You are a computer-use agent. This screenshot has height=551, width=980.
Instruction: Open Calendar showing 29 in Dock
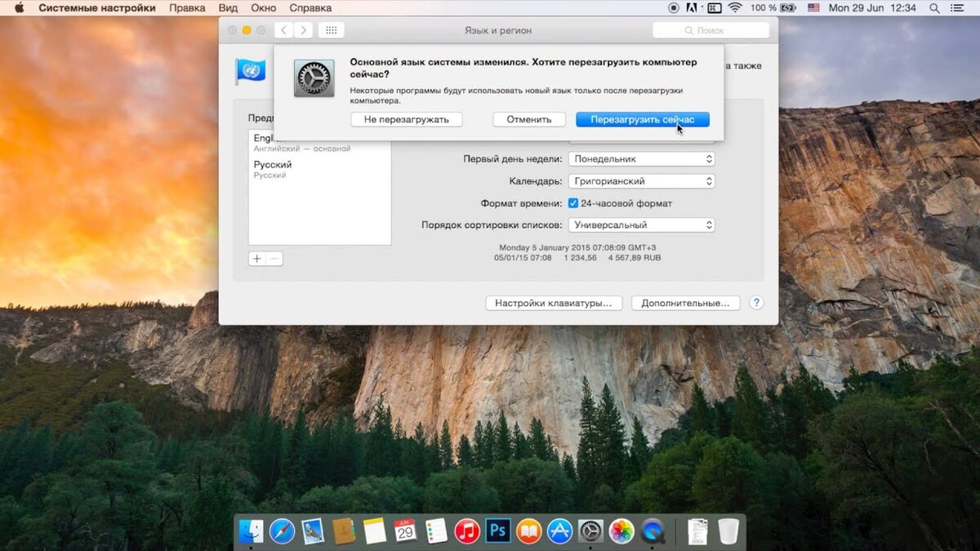(405, 531)
